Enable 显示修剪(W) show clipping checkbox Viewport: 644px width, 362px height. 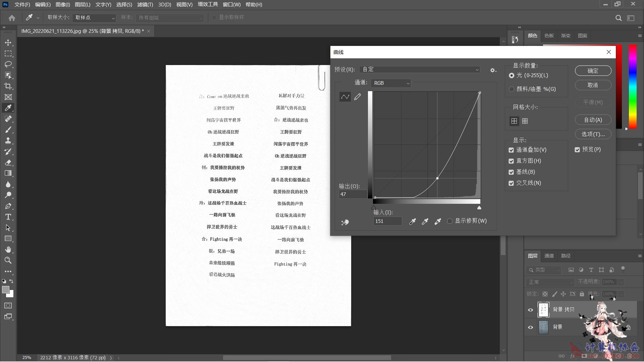click(x=450, y=221)
